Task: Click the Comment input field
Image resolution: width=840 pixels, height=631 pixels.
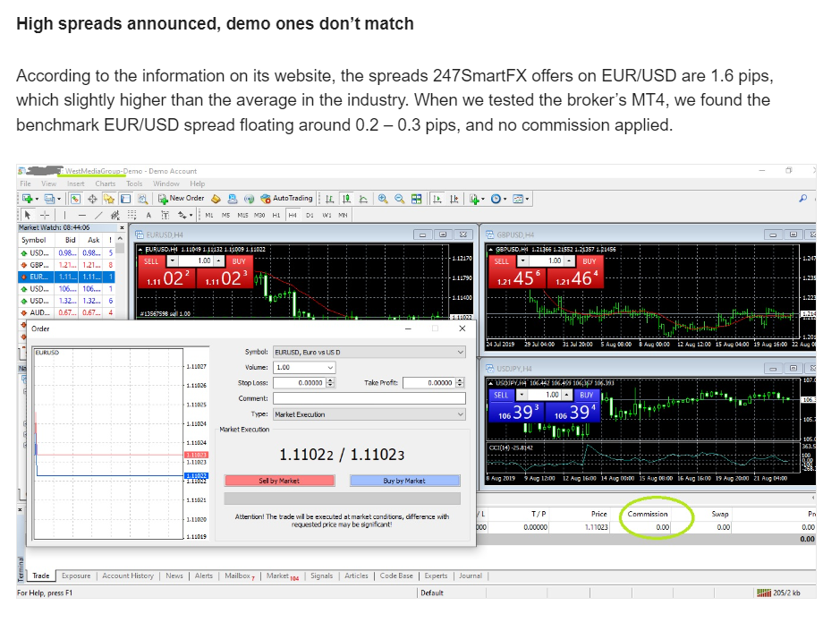Action: pos(369,398)
